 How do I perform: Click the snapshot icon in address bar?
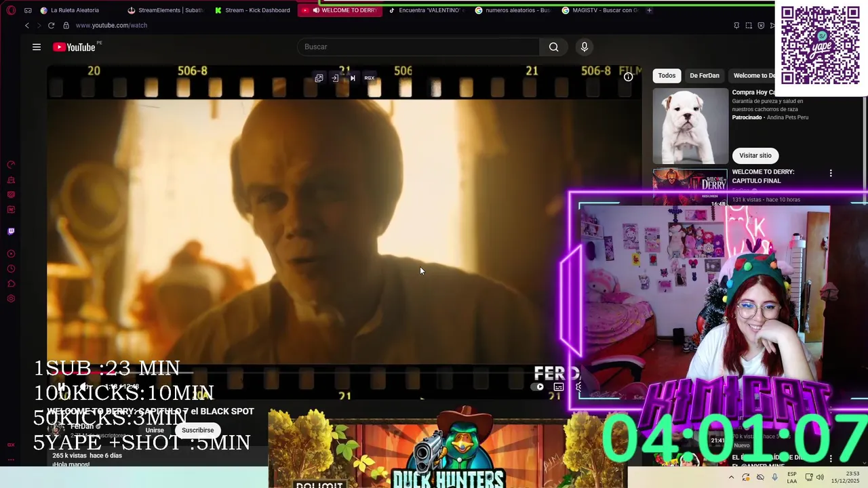749,25
